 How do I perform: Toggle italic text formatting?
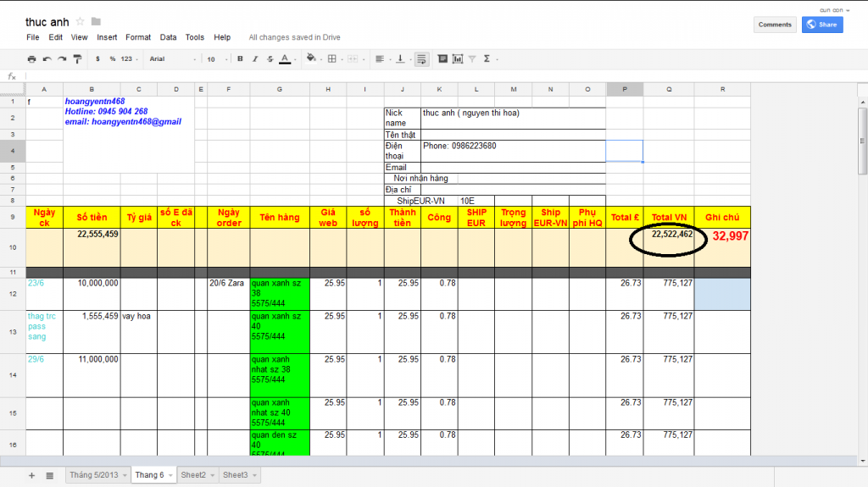255,59
